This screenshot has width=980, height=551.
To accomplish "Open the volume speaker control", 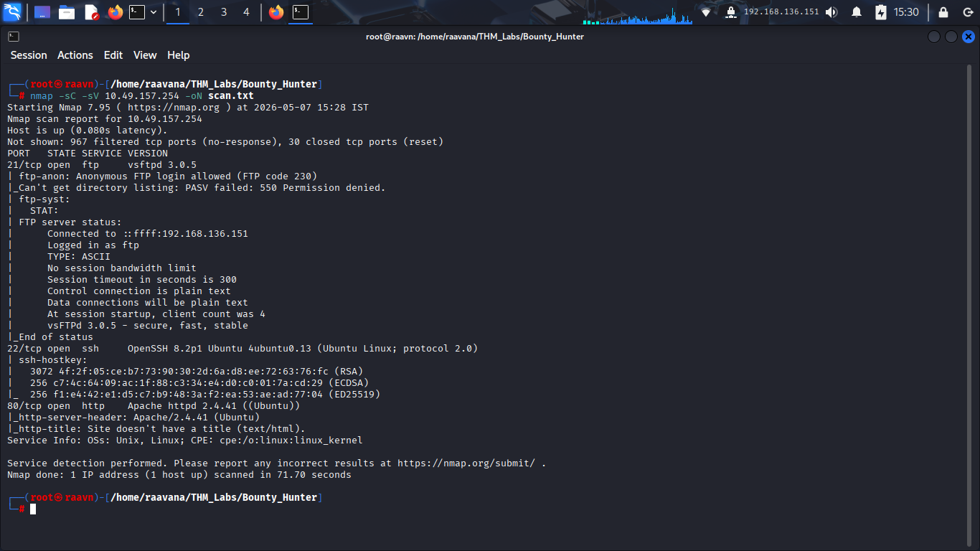I will click(x=831, y=12).
